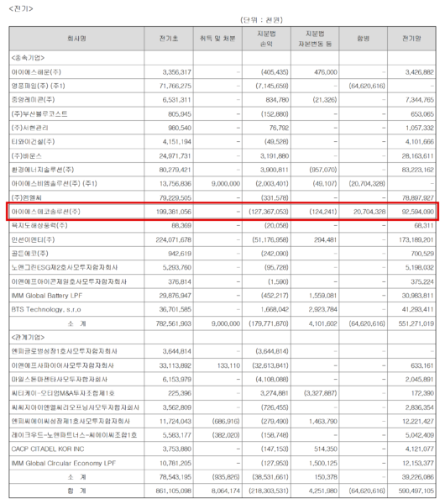Click the 티와이건설(주) company name
445x504 pixels.
pos(33,142)
